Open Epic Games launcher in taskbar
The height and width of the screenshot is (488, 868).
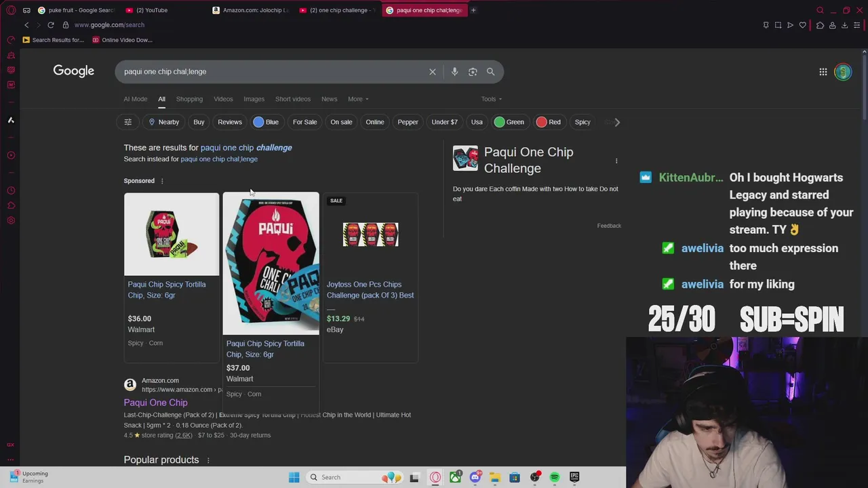click(x=574, y=477)
